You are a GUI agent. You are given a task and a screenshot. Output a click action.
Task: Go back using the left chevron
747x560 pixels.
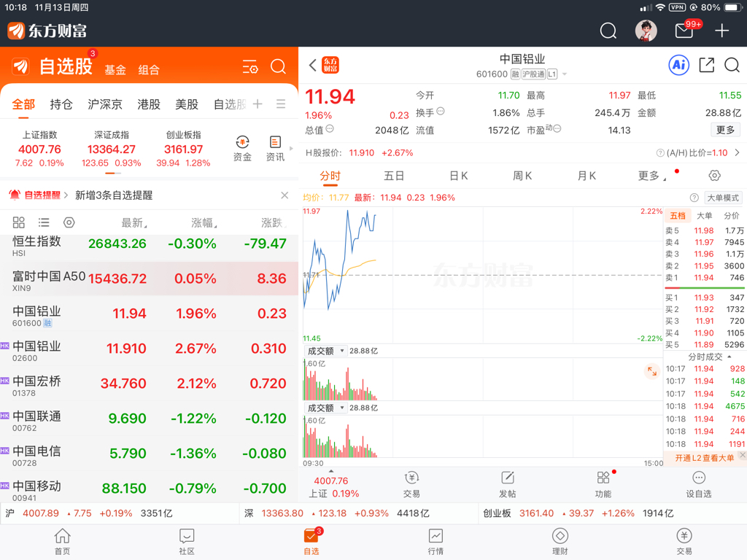[x=312, y=65]
